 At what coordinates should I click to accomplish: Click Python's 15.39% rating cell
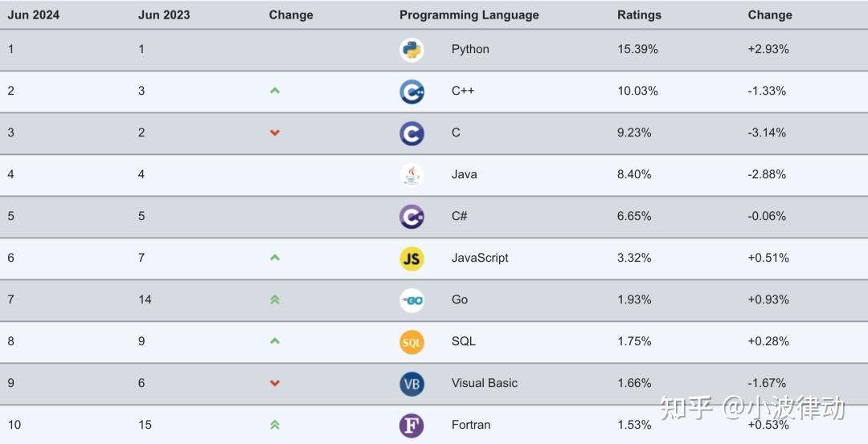tap(637, 49)
